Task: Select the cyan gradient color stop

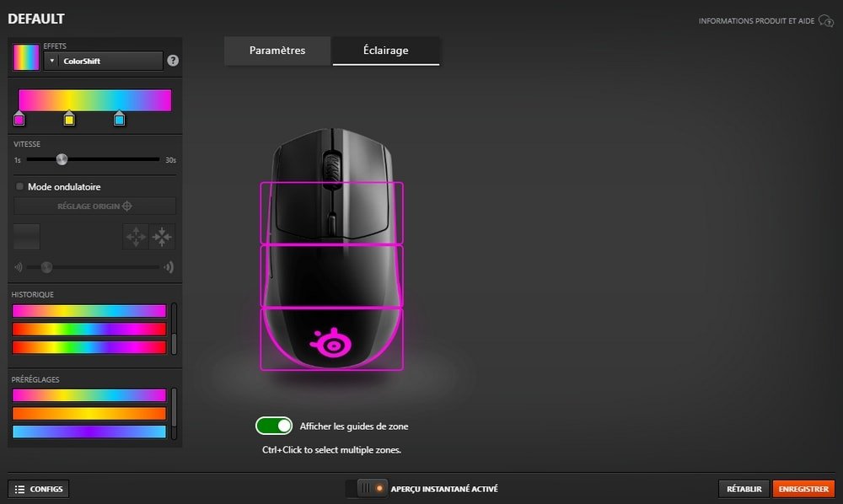Action: [x=119, y=119]
